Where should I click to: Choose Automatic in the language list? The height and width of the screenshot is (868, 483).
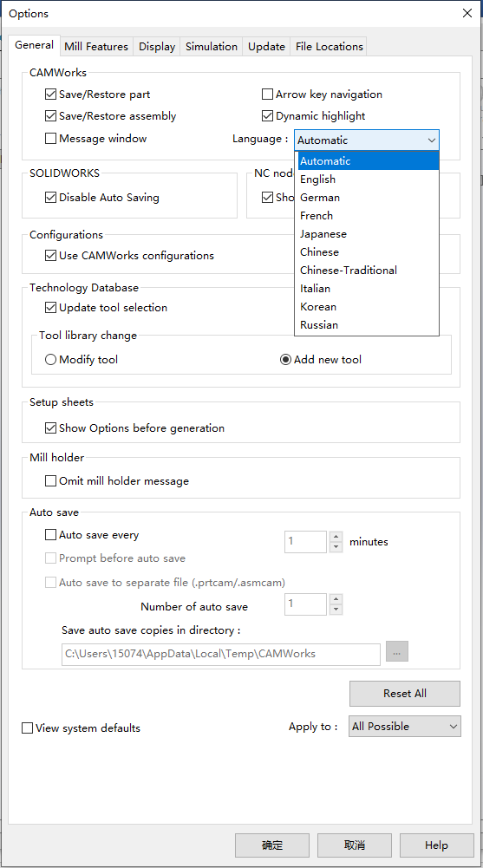pyautogui.click(x=367, y=161)
